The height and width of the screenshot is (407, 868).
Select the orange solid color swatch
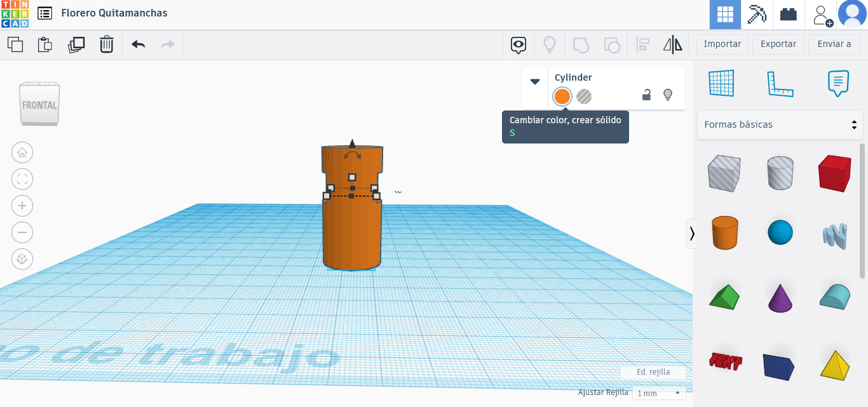tap(562, 97)
